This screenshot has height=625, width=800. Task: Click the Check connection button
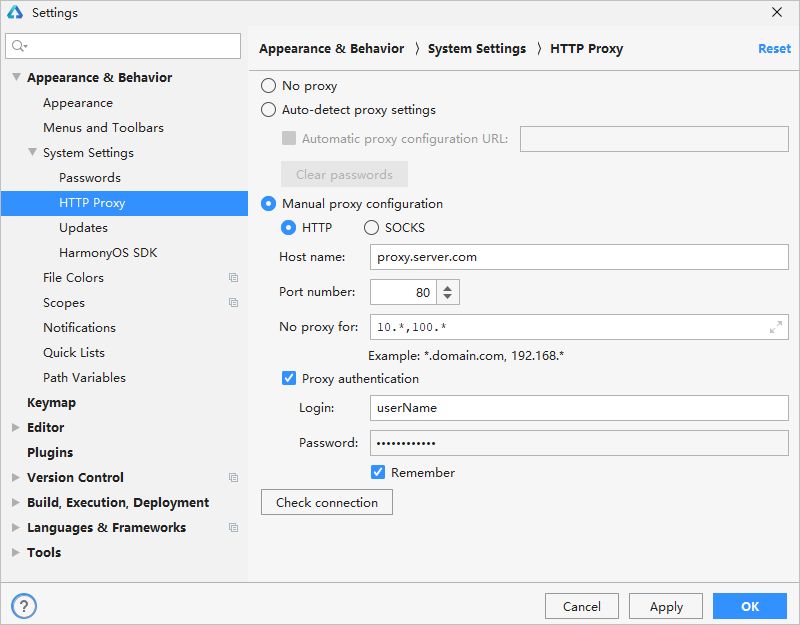[327, 503]
